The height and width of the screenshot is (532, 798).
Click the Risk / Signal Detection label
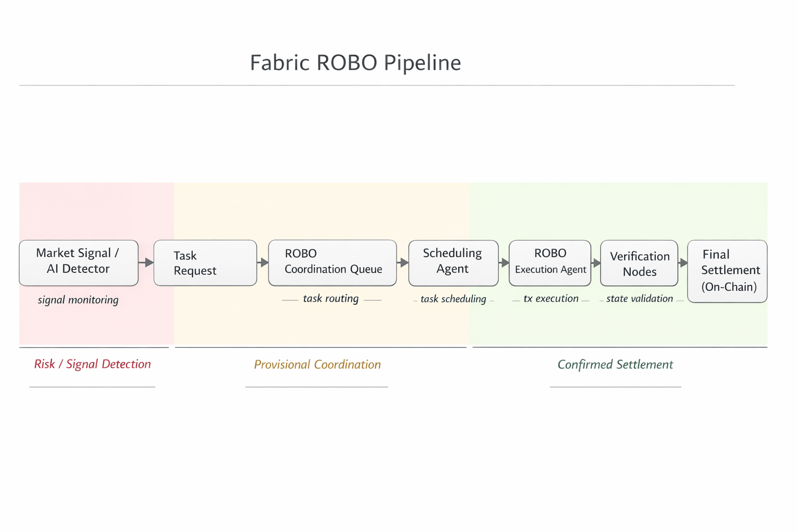[x=92, y=364]
